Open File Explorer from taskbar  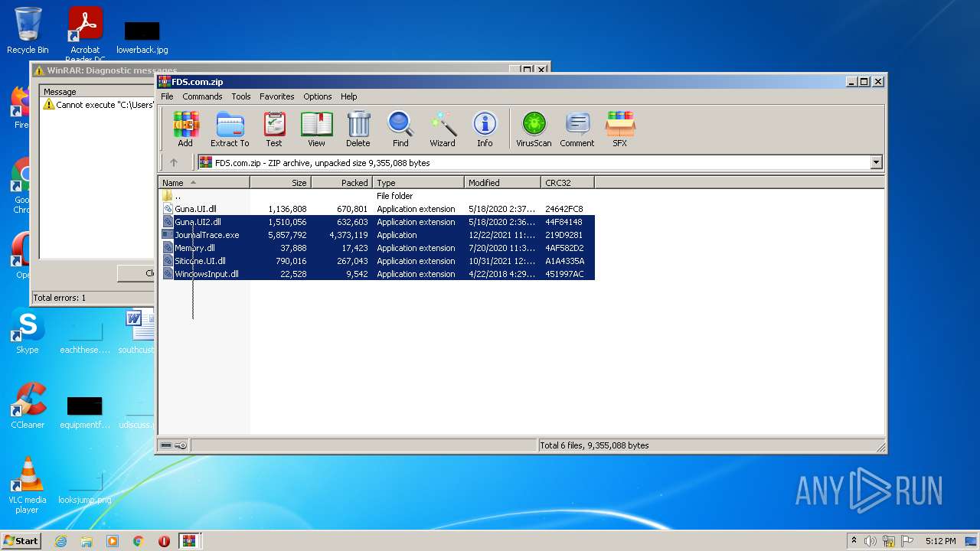(x=87, y=541)
